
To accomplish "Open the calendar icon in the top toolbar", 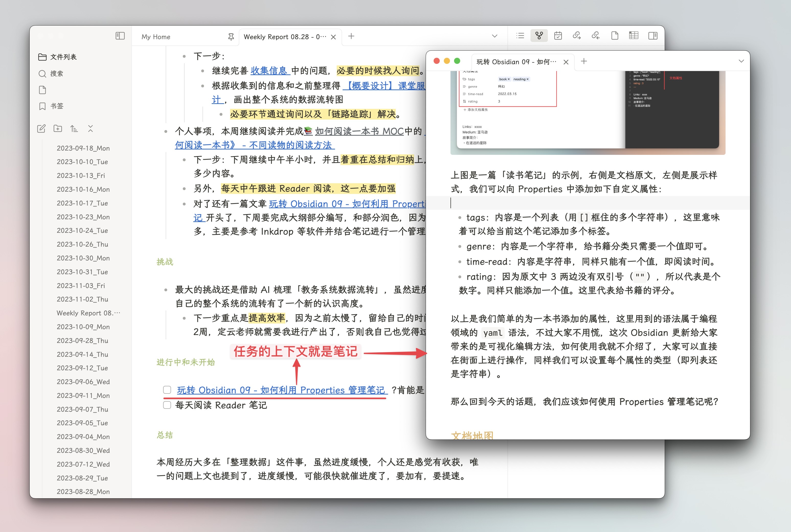I will pyautogui.click(x=558, y=36).
